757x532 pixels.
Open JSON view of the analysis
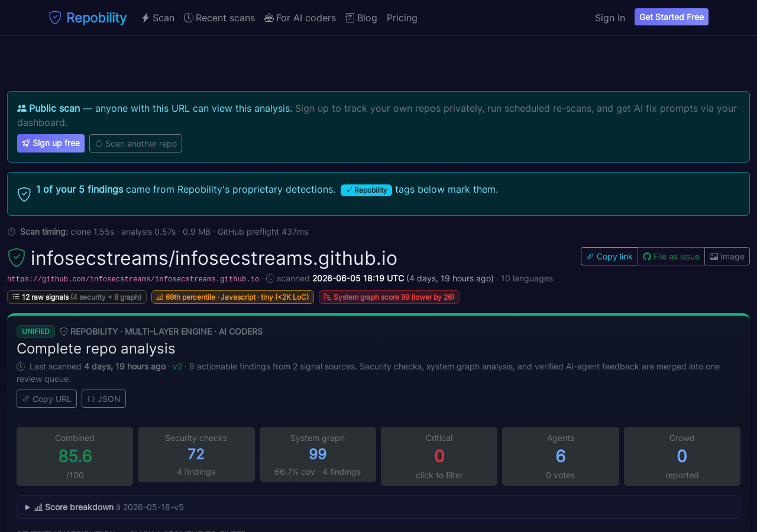pos(103,398)
